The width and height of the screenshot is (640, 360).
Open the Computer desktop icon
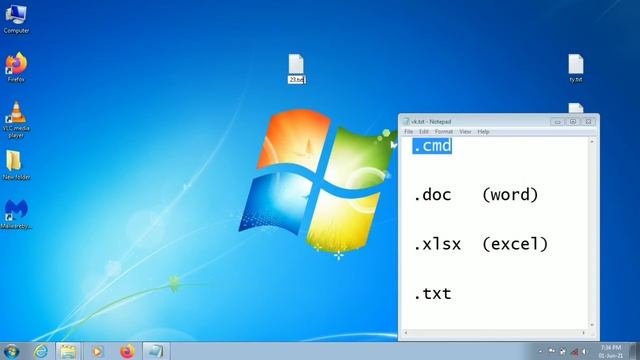(16, 18)
